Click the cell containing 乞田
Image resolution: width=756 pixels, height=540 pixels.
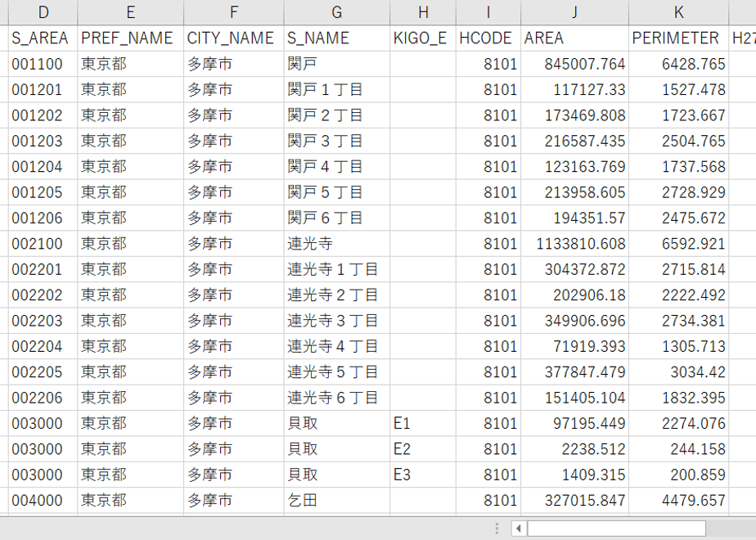336,501
